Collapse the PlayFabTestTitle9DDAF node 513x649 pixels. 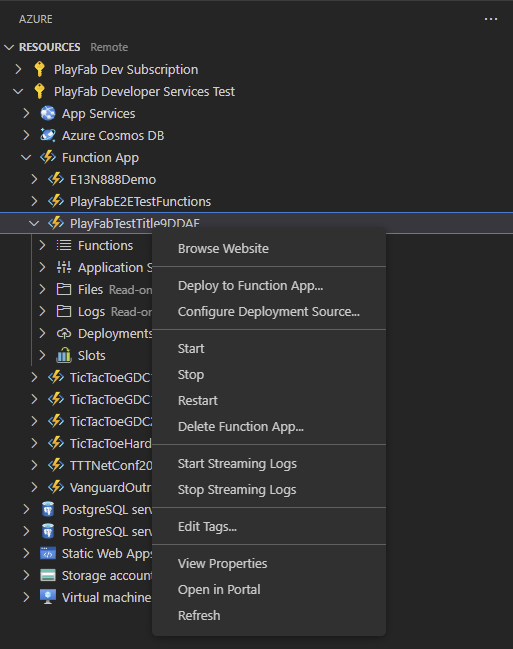(34, 223)
